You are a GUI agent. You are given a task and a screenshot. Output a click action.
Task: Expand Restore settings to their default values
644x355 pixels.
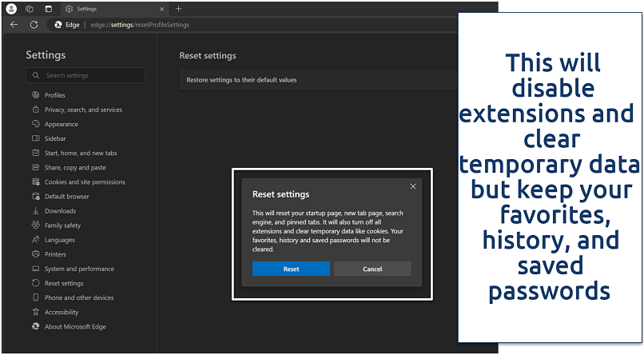(320, 80)
